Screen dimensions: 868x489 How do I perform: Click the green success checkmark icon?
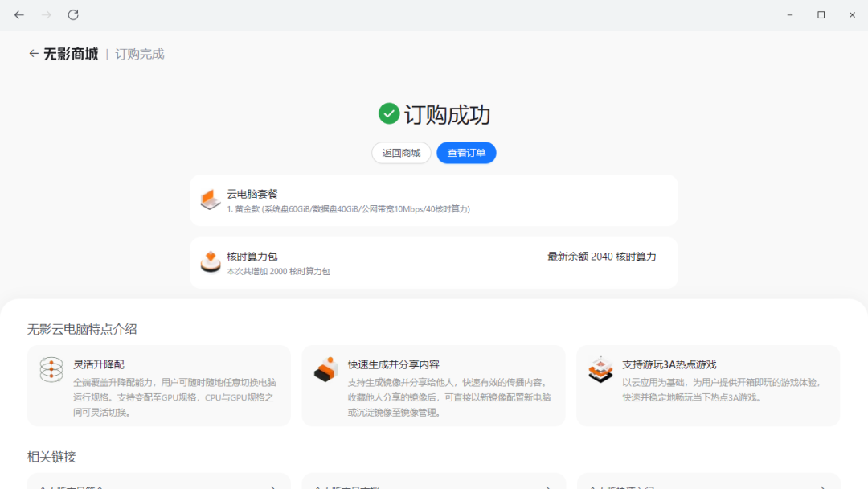(388, 114)
